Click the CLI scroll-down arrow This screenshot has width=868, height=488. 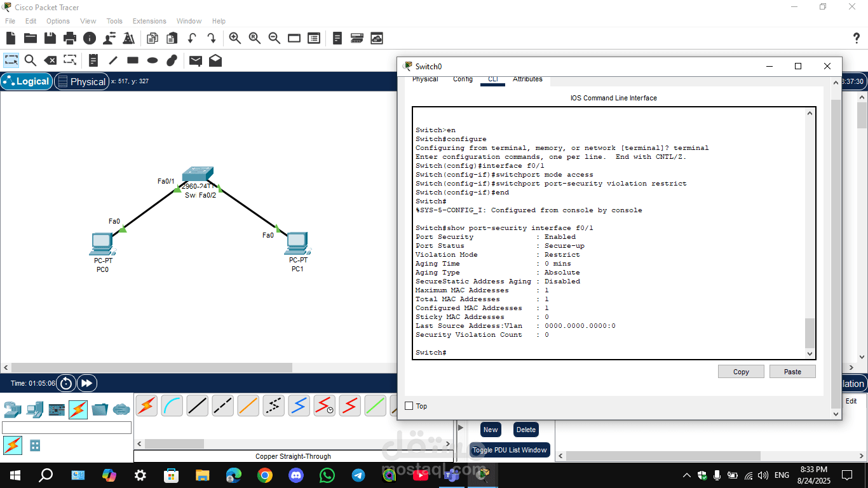(x=810, y=353)
